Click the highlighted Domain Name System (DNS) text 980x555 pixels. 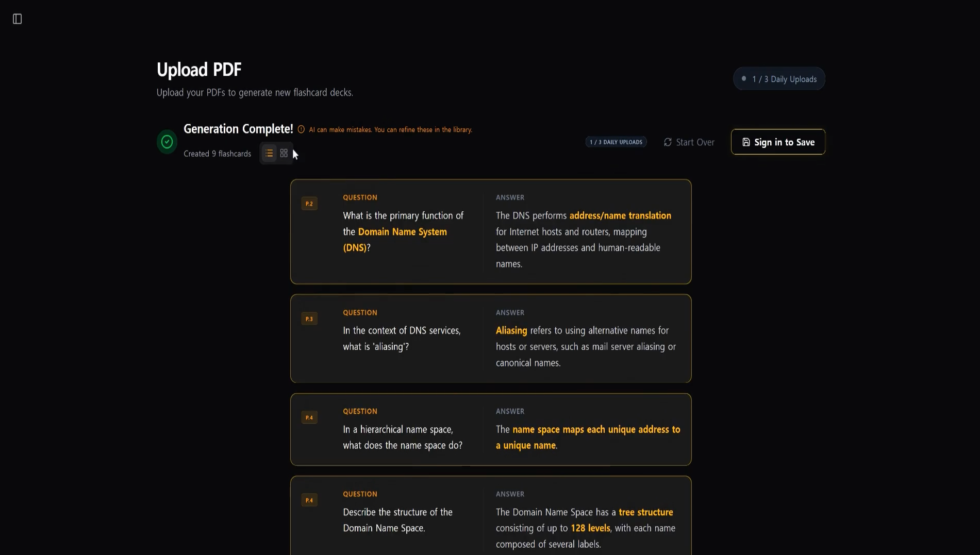coord(402,232)
